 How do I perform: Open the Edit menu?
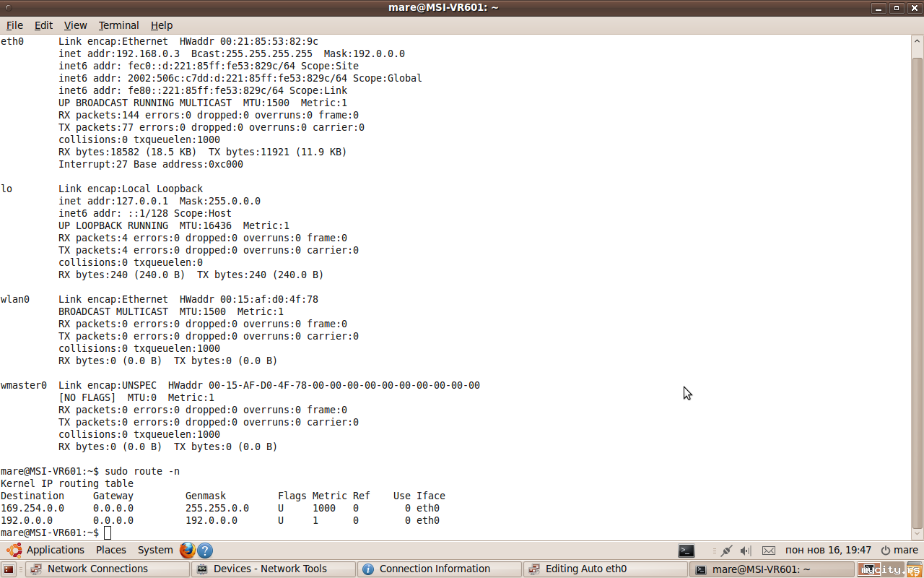click(x=43, y=25)
